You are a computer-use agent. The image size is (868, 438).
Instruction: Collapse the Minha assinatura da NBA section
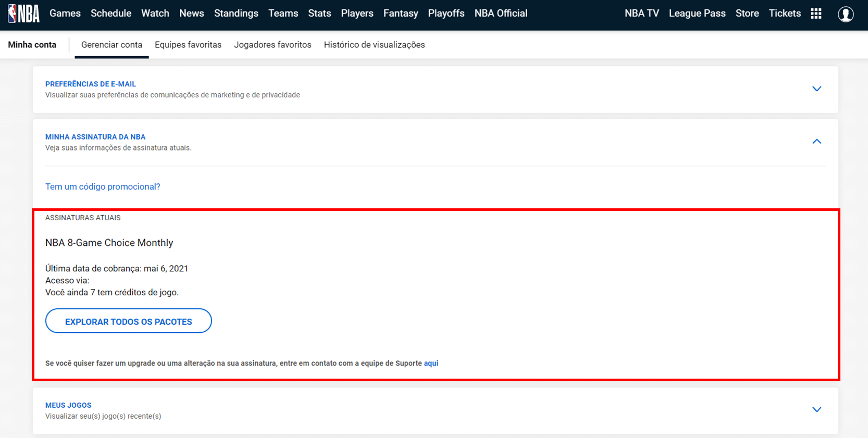pyautogui.click(x=816, y=142)
